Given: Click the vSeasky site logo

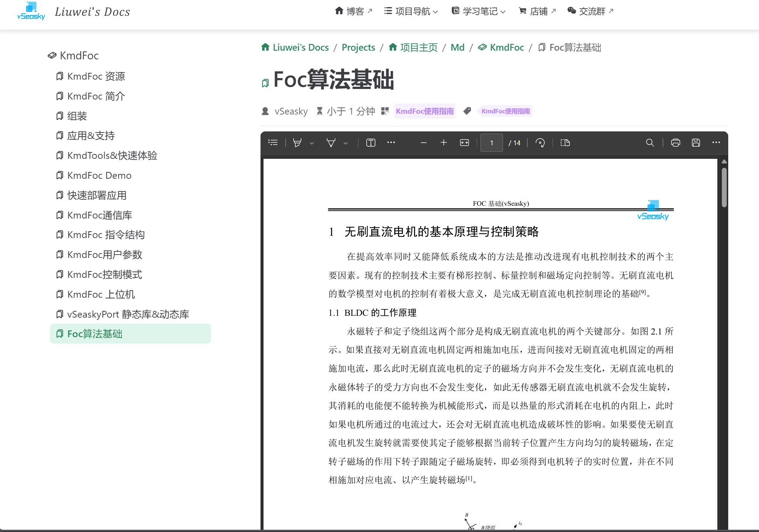Looking at the screenshot, I should coord(31,11).
